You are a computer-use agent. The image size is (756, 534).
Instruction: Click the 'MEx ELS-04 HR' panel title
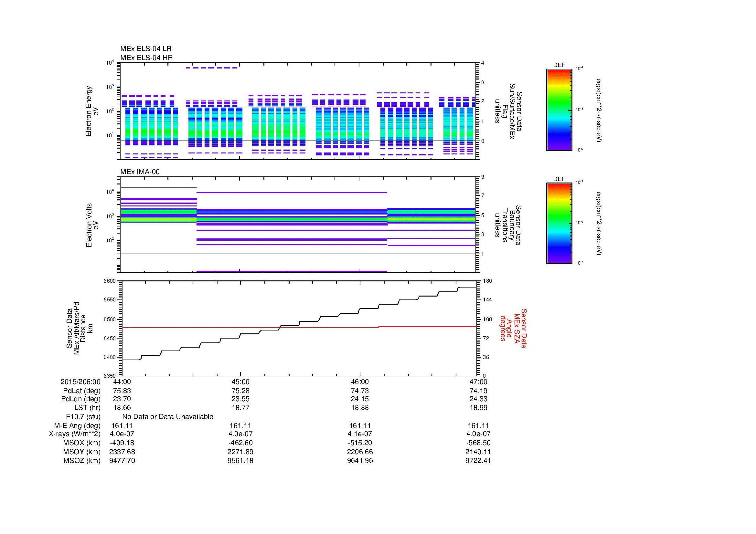(146, 58)
